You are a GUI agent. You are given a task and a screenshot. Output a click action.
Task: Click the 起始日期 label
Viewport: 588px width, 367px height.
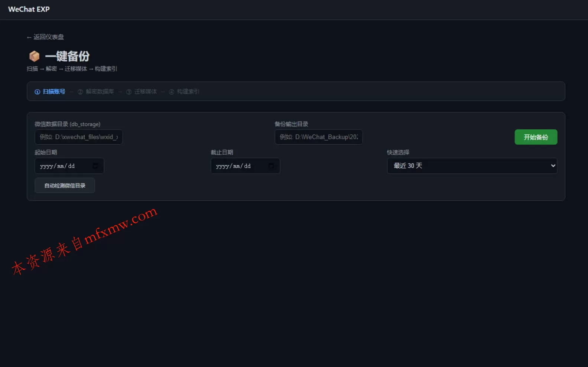46,152
